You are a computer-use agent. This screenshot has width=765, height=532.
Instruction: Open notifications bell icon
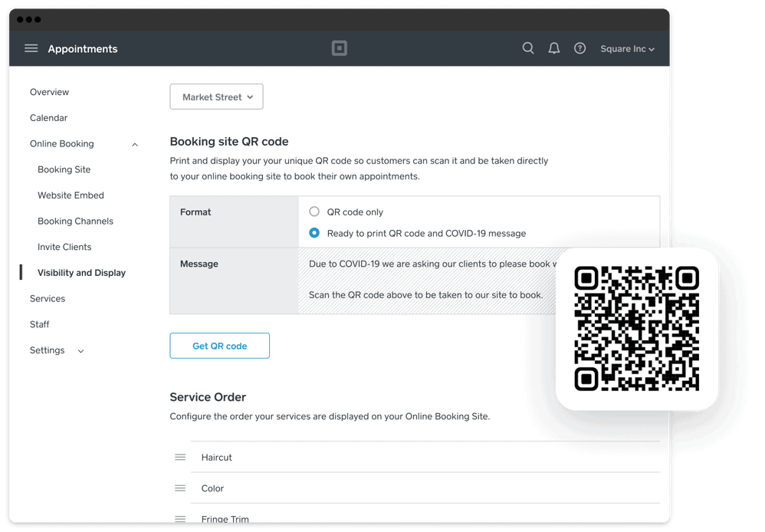tap(553, 48)
